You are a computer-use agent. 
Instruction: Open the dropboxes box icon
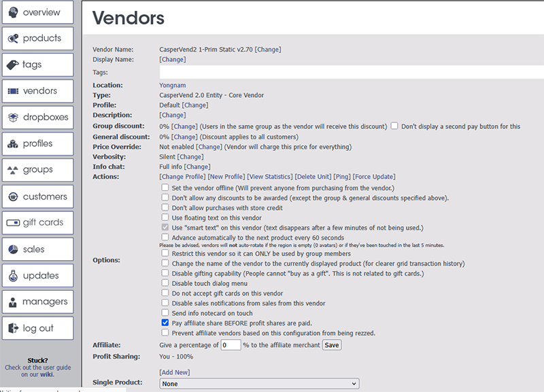coord(13,118)
